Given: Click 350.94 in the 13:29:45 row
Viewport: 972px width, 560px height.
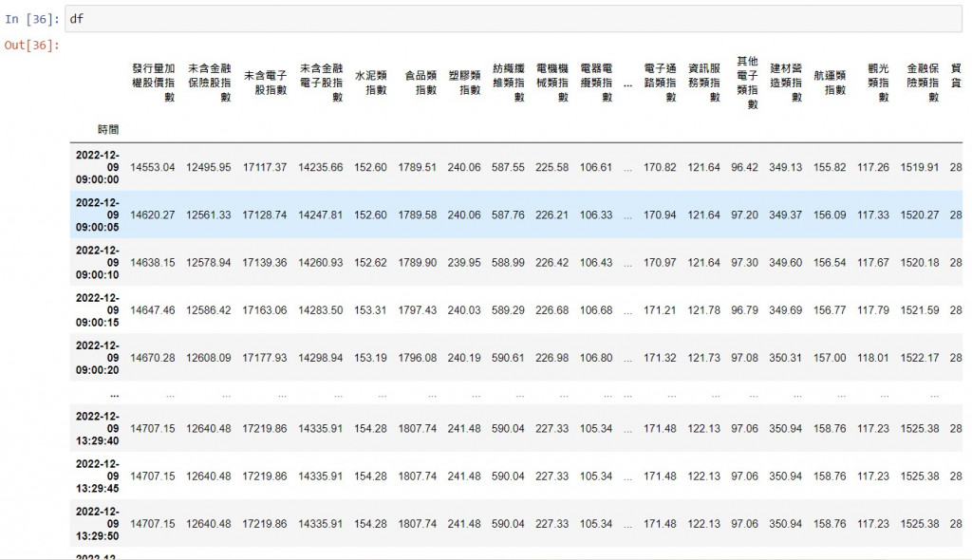Looking at the screenshot, I should (786, 476).
